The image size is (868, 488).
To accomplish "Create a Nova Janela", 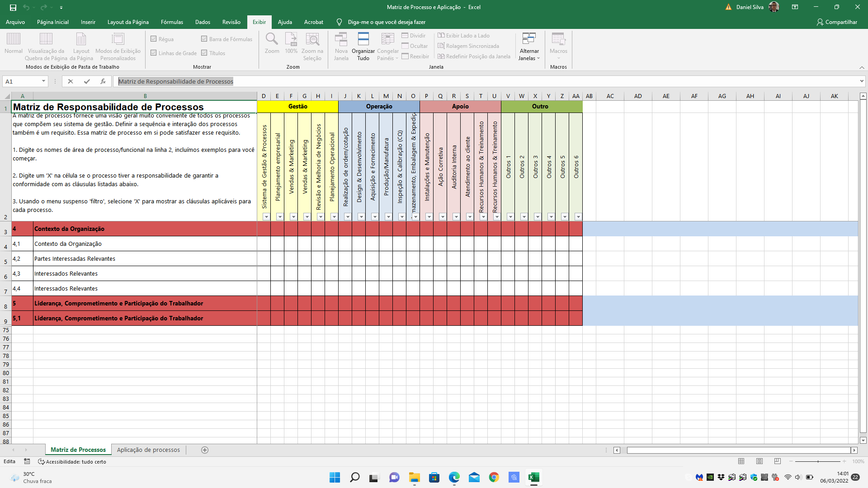I will [x=341, y=45].
